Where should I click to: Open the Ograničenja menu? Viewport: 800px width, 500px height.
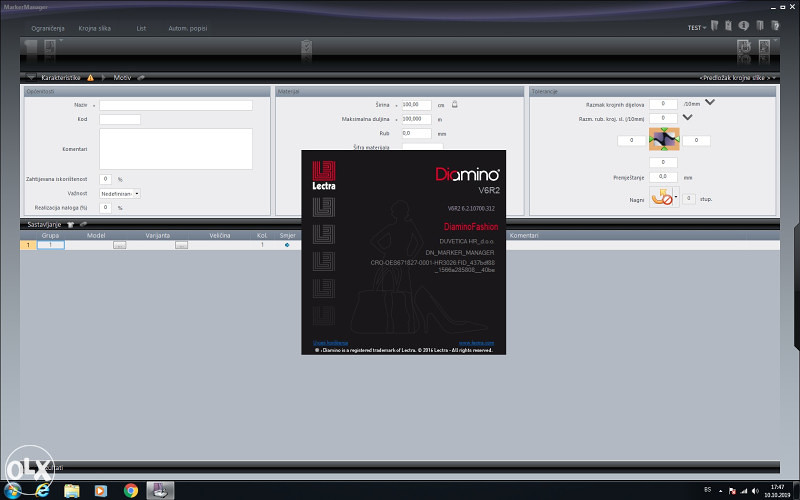pos(47,28)
